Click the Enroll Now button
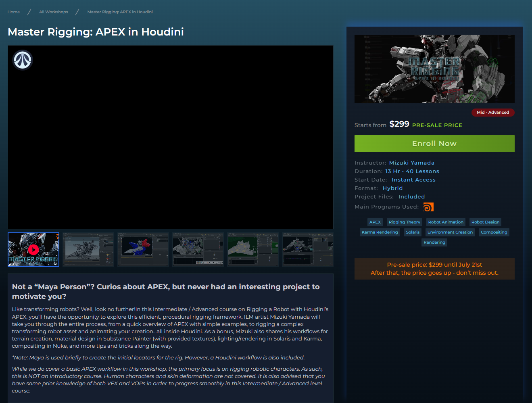This screenshot has height=403, width=532. (x=434, y=144)
